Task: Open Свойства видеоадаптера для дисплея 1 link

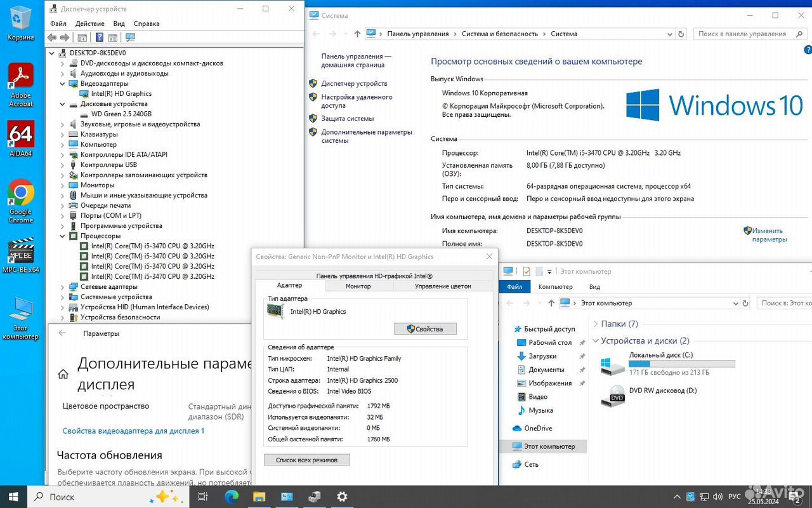Action: click(133, 431)
